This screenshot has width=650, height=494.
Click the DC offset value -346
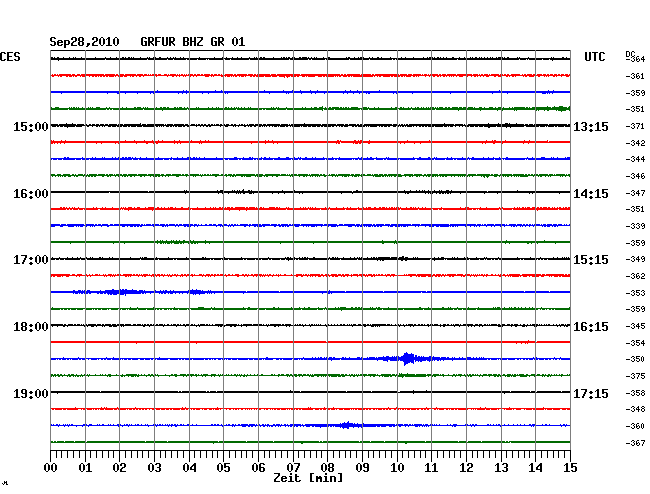click(635, 176)
